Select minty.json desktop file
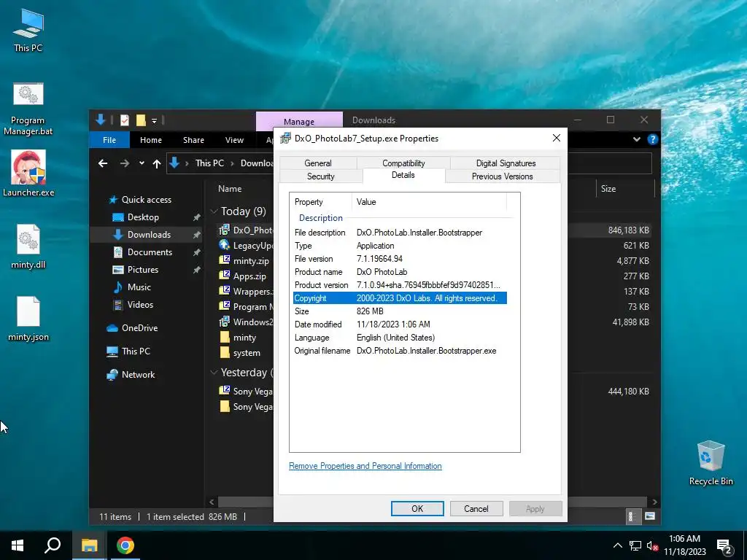Image resolution: width=747 pixels, height=560 pixels. coord(28,319)
